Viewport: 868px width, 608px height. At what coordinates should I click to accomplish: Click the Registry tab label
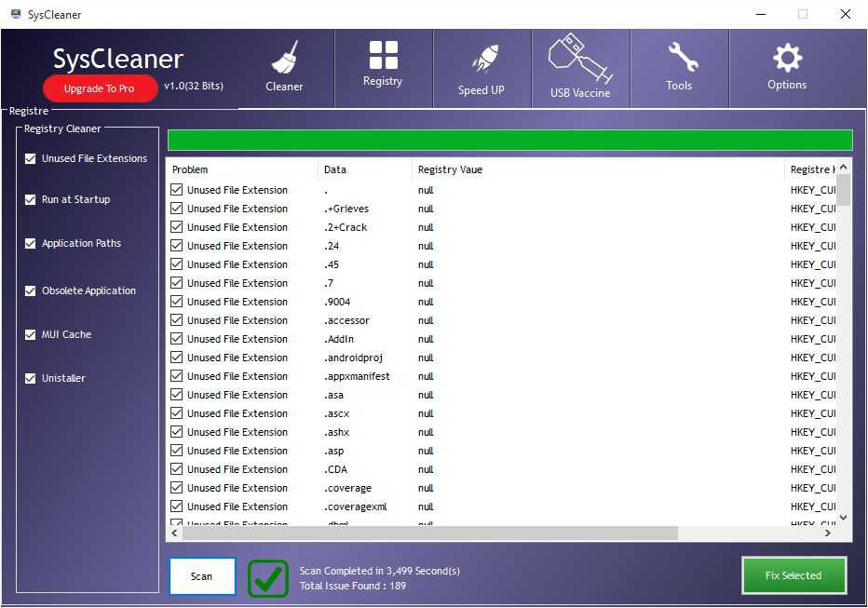point(383,81)
